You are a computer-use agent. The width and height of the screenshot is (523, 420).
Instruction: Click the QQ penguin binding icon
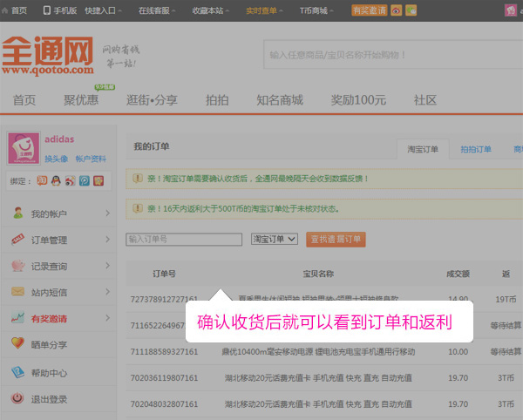pyautogui.click(x=56, y=181)
